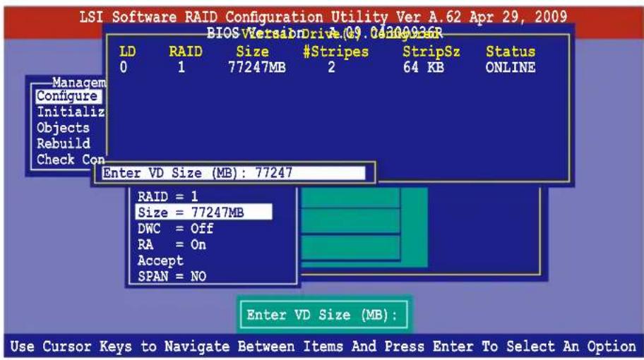The height and width of the screenshot is (360, 644).
Task: Click the green Enter VD Size hint box
Action: [323, 315]
